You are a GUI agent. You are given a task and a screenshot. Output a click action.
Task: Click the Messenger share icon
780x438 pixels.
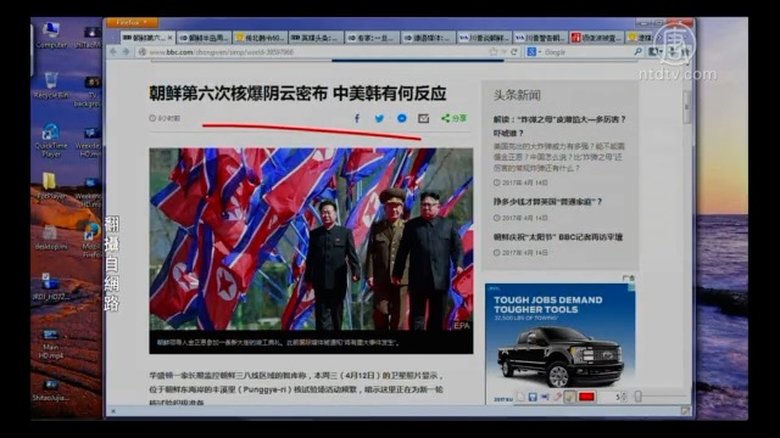[x=401, y=118]
